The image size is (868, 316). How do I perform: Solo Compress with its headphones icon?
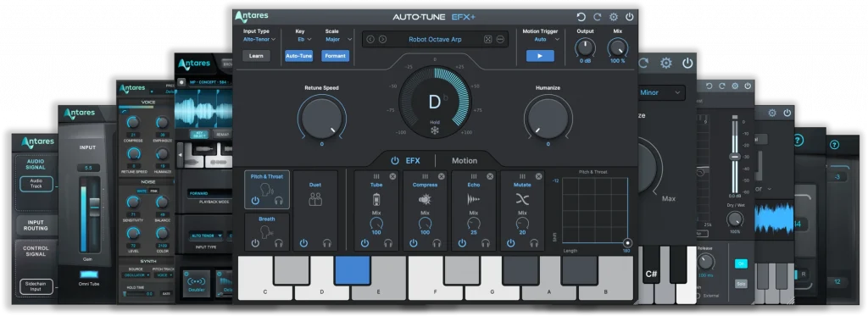tap(437, 243)
